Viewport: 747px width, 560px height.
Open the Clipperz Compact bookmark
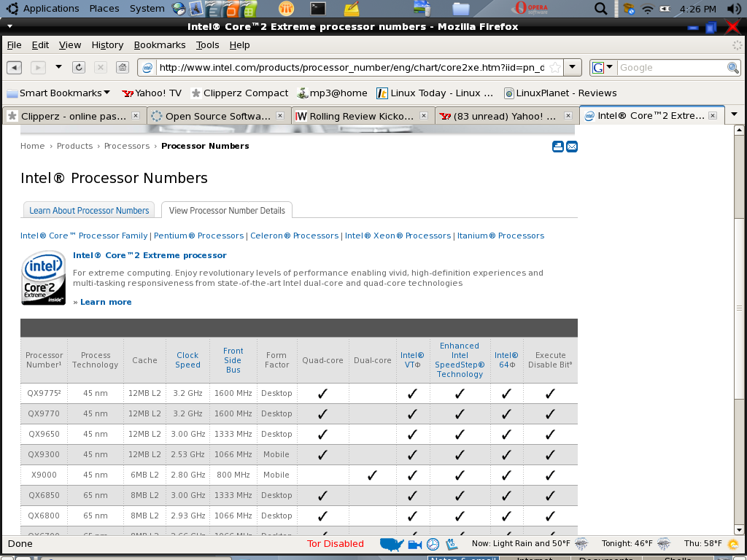[239, 93]
